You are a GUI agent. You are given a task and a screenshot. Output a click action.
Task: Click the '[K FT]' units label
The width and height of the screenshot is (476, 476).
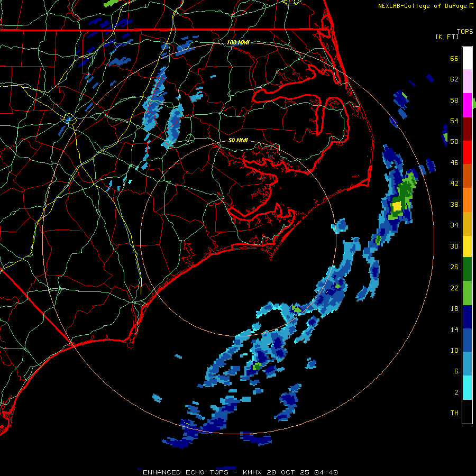coord(447,36)
